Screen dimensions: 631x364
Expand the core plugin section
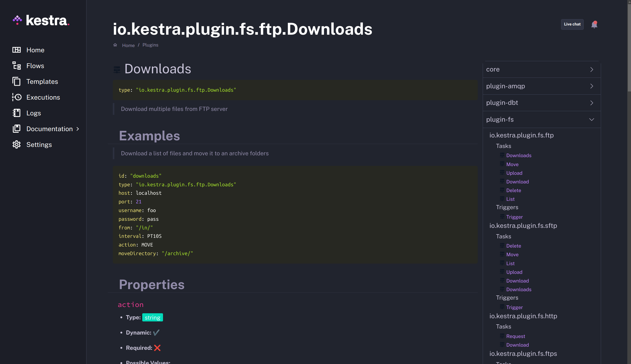pos(542,69)
